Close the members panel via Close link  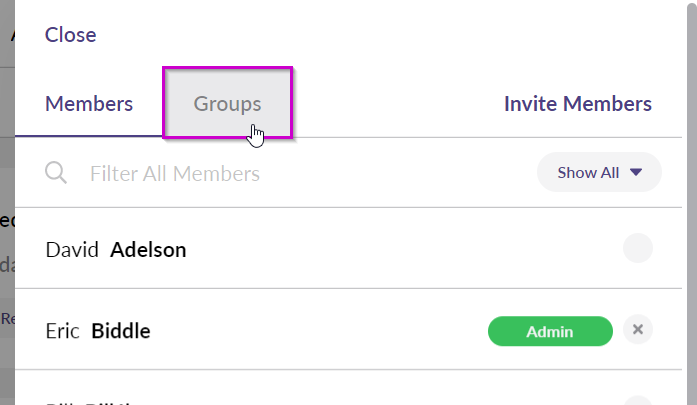click(70, 35)
